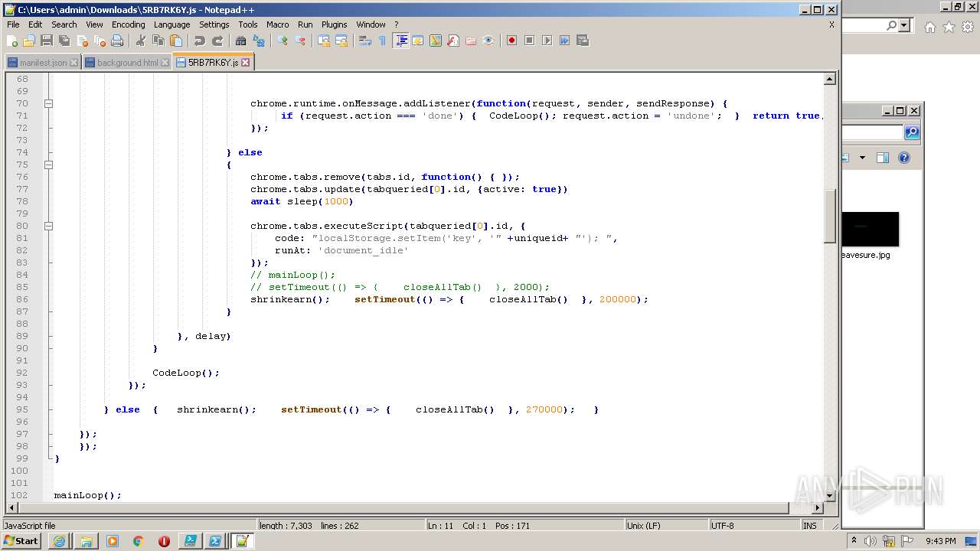Click the User Defined Language icon
The image size is (980, 551).
[418, 41]
